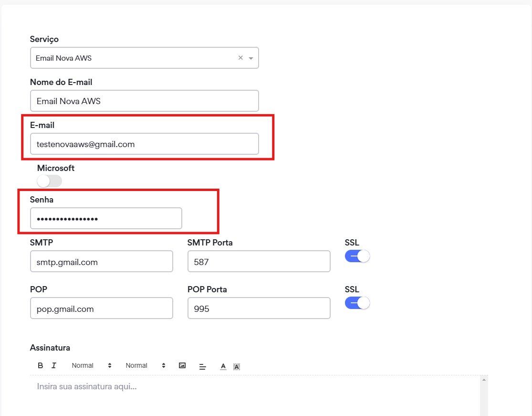532x416 pixels.
Task: Apply italic formatting in the signature editor
Action: pos(54,365)
